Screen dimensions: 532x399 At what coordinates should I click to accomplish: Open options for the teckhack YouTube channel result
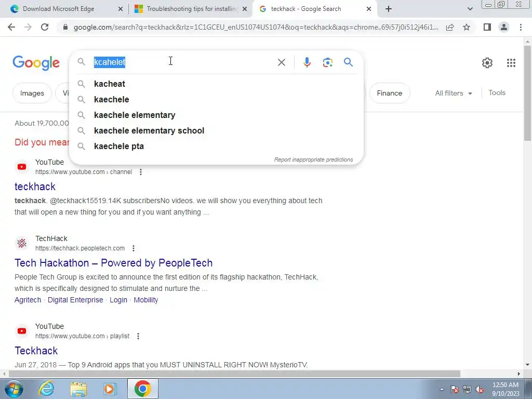(140, 172)
